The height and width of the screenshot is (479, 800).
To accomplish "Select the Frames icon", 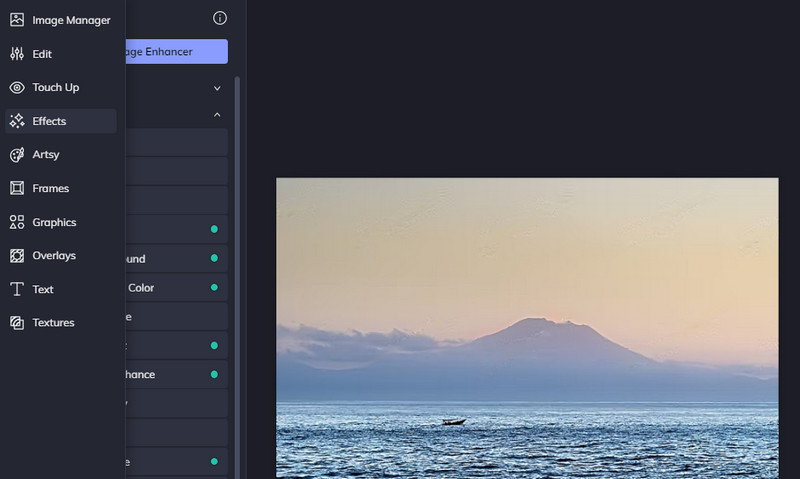I will [x=17, y=188].
